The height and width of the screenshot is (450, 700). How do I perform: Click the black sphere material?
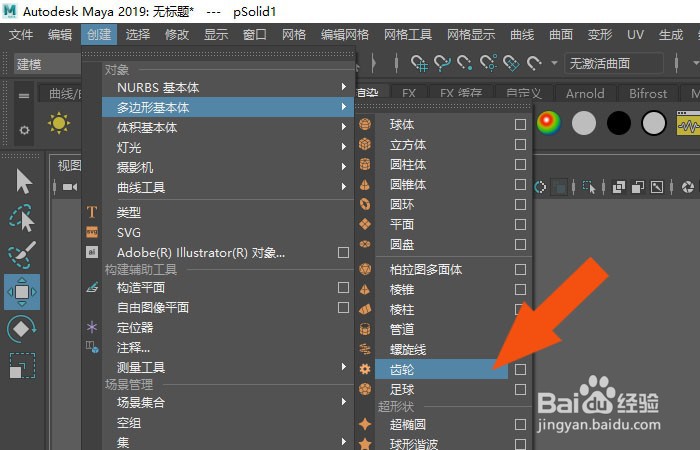click(x=619, y=123)
